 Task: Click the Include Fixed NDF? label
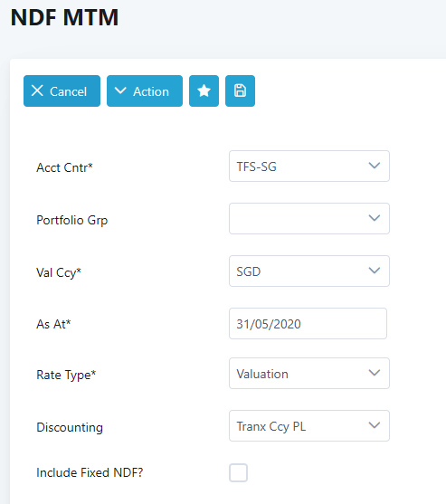(x=90, y=472)
